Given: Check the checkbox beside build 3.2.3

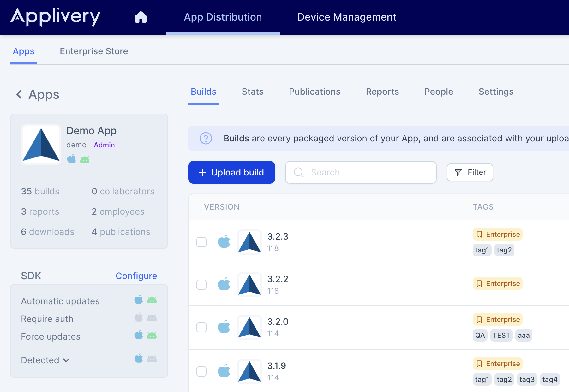Looking at the screenshot, I should coord(201,242).
